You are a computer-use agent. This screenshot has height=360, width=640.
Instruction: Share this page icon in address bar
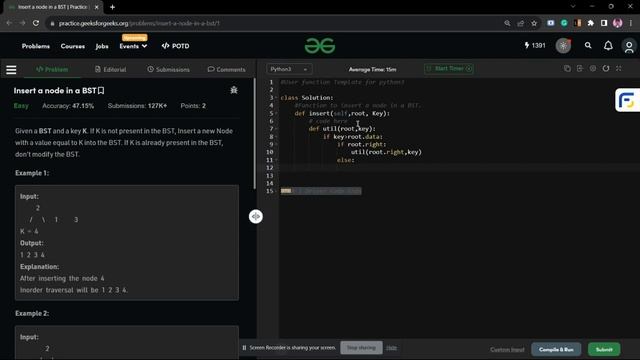tap(520, 23)
